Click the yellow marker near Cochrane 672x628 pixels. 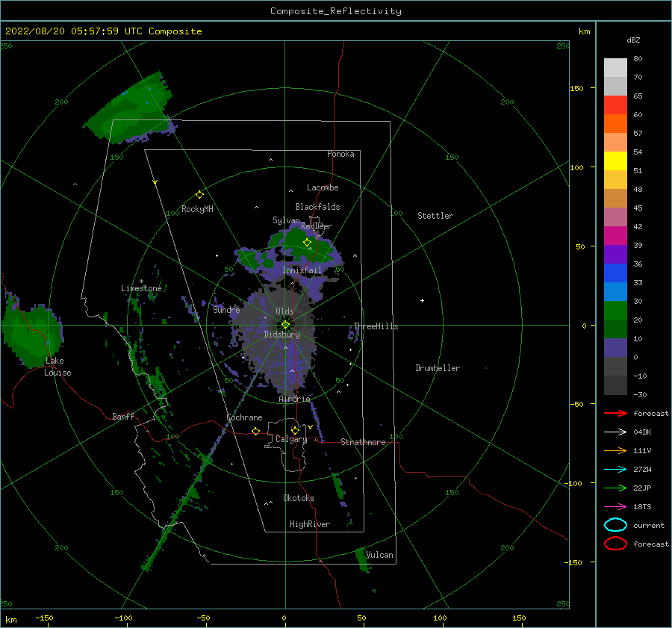(255, 431)
